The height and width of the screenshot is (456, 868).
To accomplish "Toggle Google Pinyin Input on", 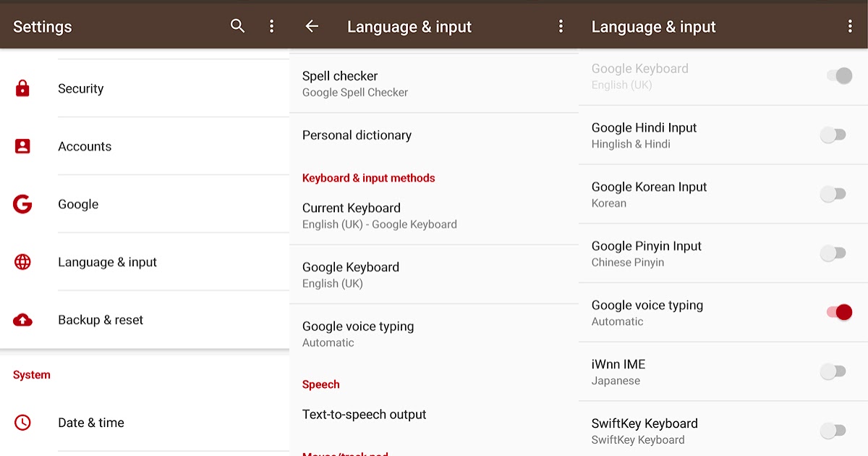I will click(x=833, y=253).
